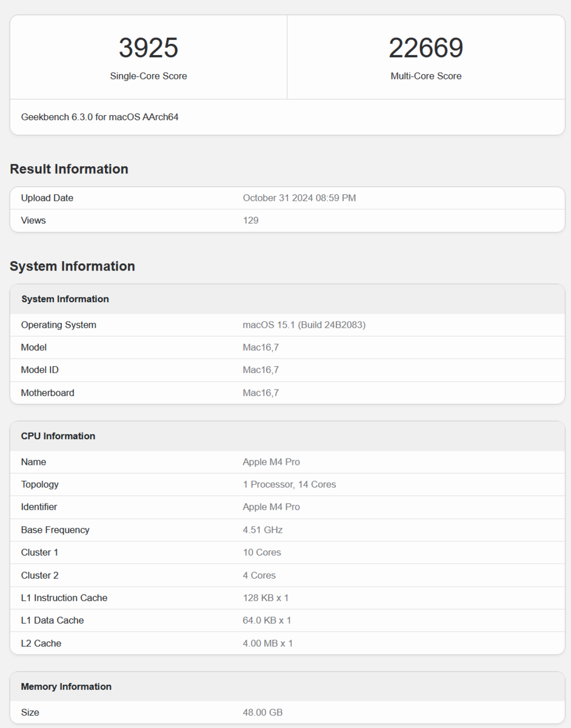
Task: Click the Model ID row label
Action: click(40, 369)
